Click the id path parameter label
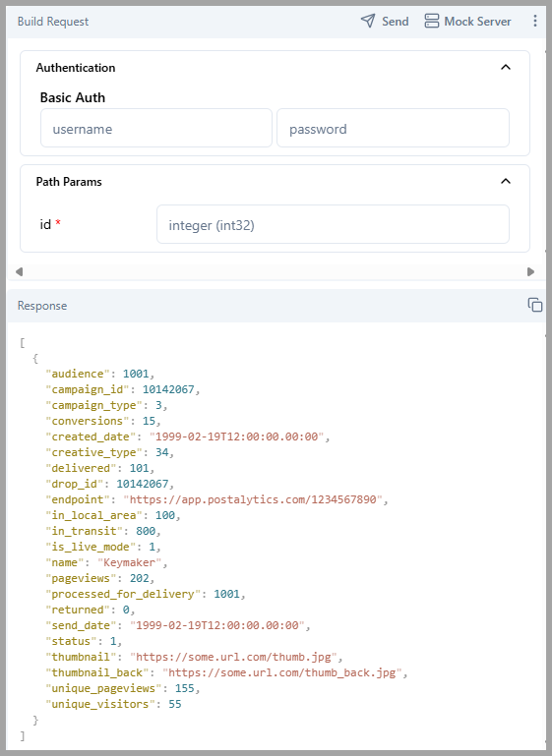Screen dimensions: 552x756 (x=45, y=224)
